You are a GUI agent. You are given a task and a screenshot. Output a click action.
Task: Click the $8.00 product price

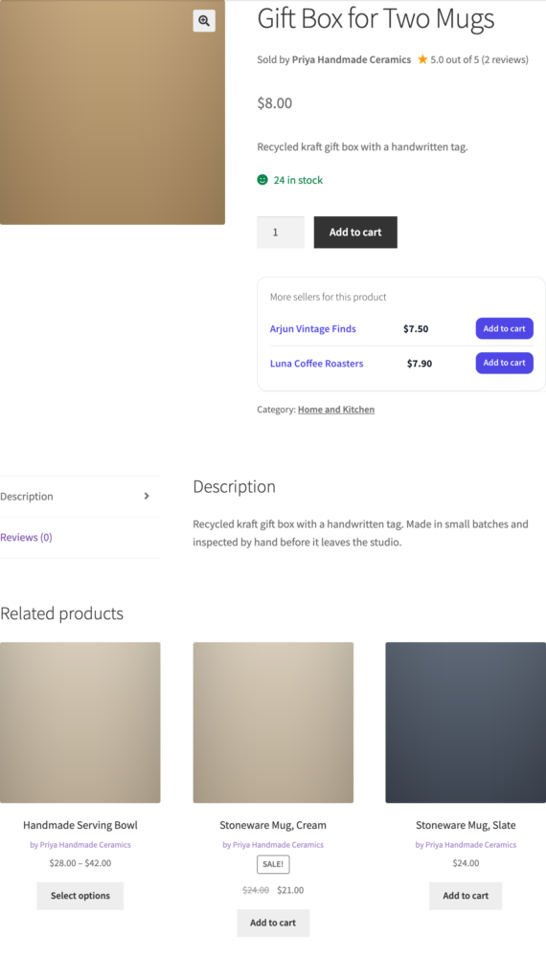pyautogui.click(x=275, y=103)
